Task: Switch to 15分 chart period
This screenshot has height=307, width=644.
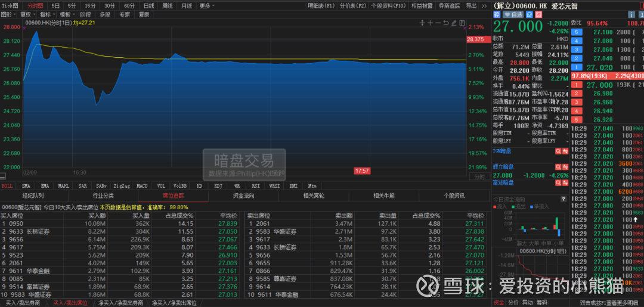Action: pos(91,6)
